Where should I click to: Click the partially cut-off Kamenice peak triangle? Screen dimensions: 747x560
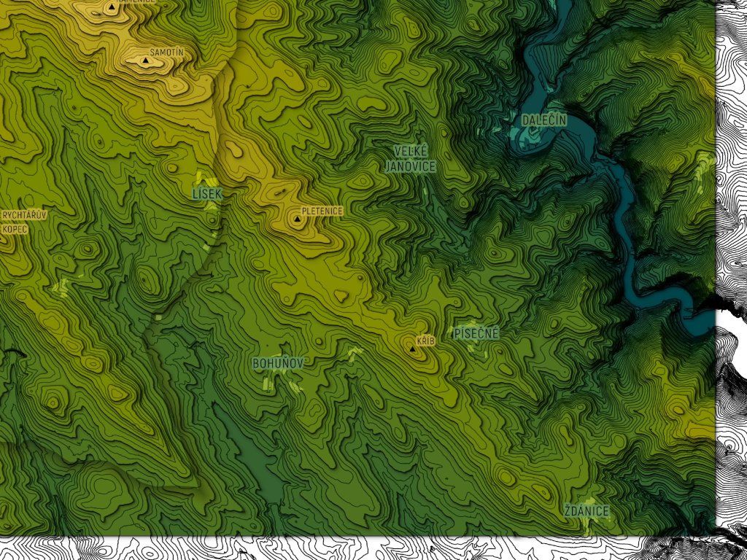pos(111,7)
